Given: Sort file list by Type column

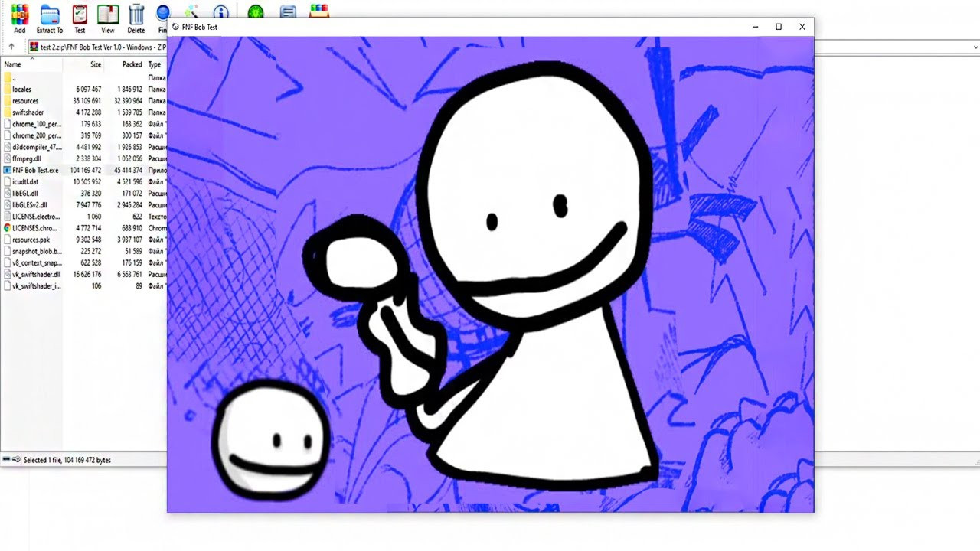Looking at the screenshot, I should click(x=156, y=64).
